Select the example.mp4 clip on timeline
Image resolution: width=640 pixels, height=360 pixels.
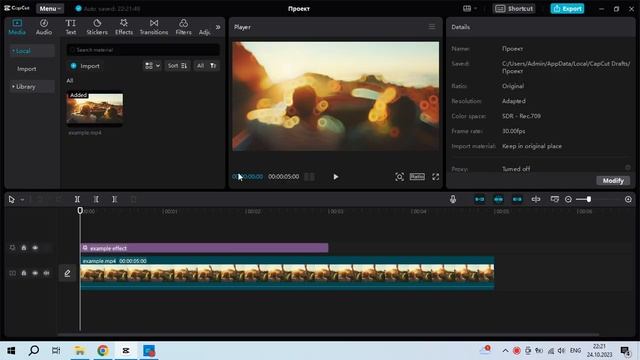(287, 273)
